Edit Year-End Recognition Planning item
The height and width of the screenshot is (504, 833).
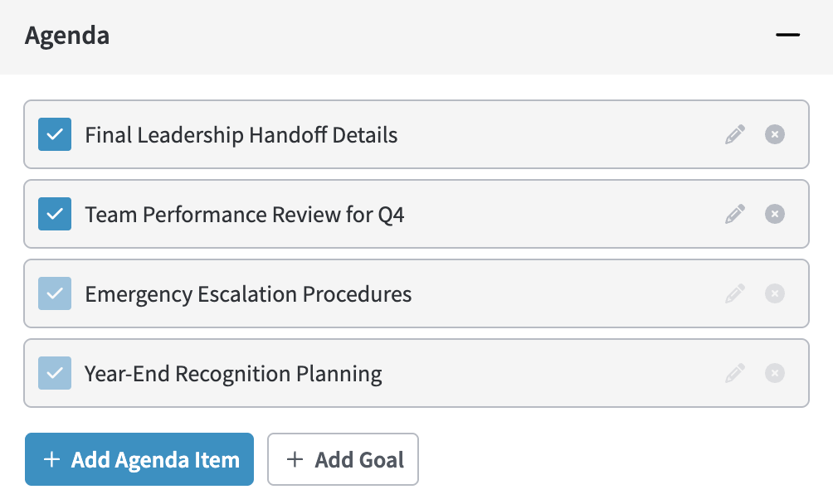click(735, 373)
